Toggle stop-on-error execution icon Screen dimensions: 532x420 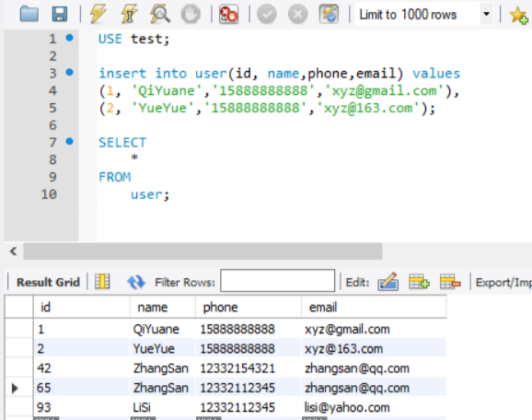(x=228, y=14)
